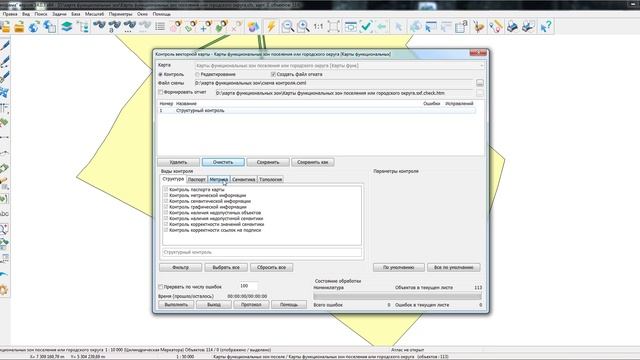Click the colored shapes palette icon
This screenshot has height=360, width=640.
253,27
